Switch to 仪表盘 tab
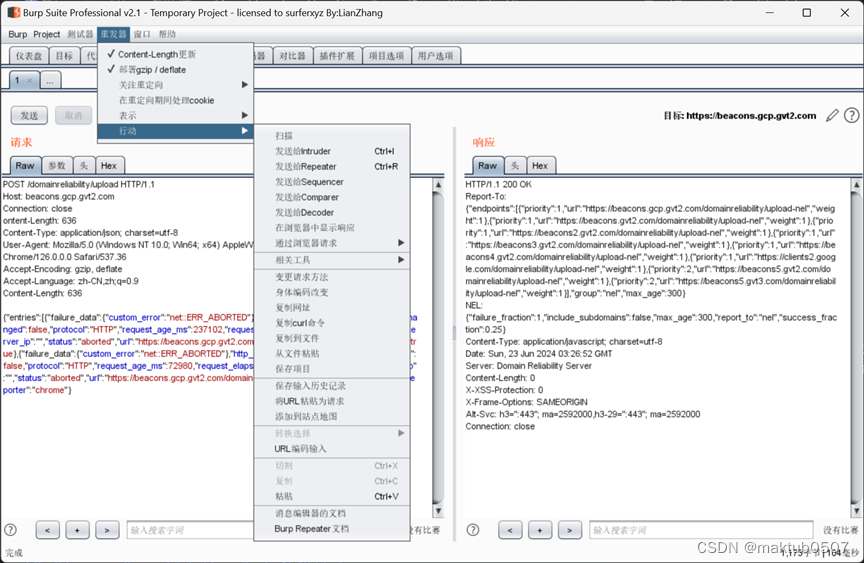Screen dimensions: 864x563 [x=29, y=56]
